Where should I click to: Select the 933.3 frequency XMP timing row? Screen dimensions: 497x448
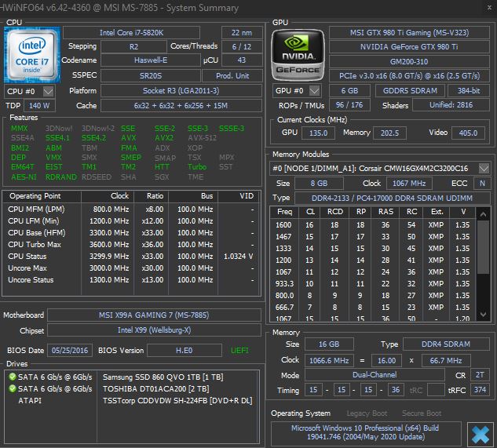(x=373, y=283)
